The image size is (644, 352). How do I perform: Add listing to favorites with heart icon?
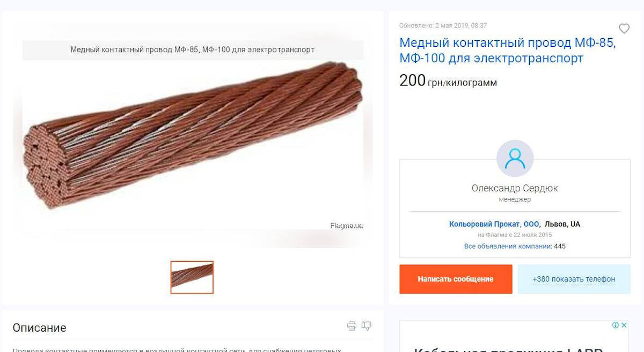(624, 29)
